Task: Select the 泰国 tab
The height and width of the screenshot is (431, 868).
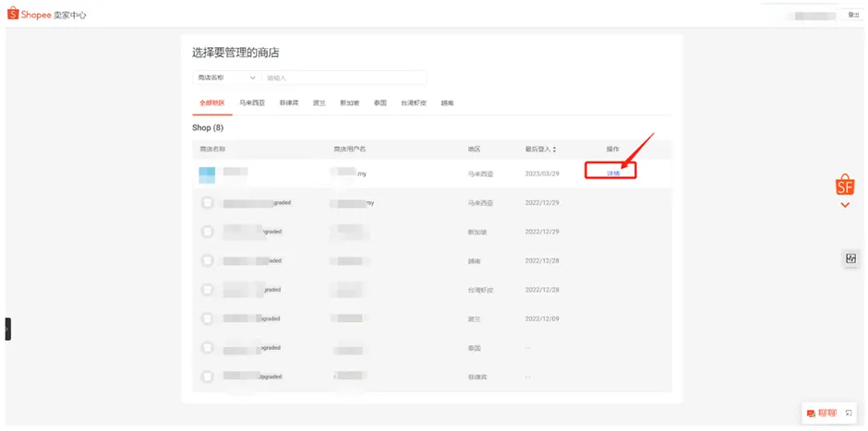Action: click(x=380, y=103)
